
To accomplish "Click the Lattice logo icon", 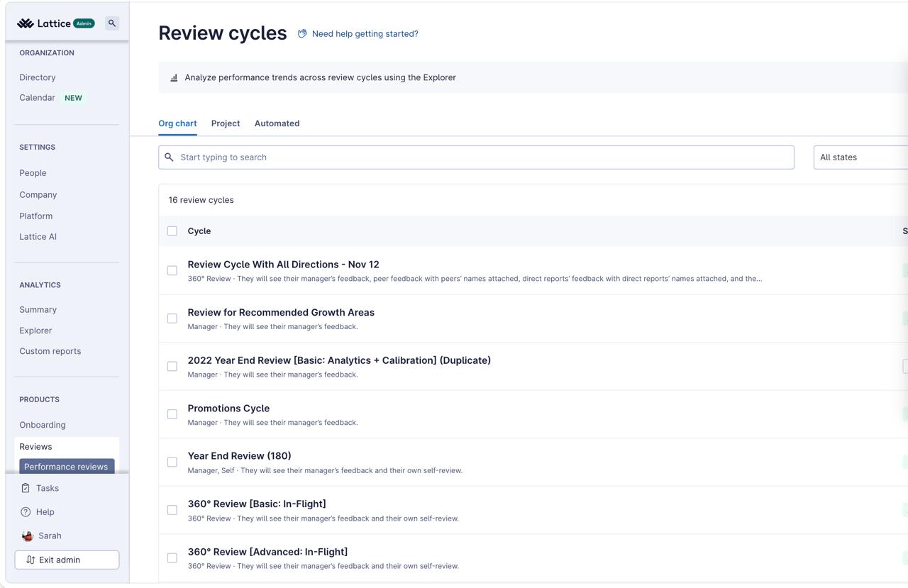I will point(26,23).
